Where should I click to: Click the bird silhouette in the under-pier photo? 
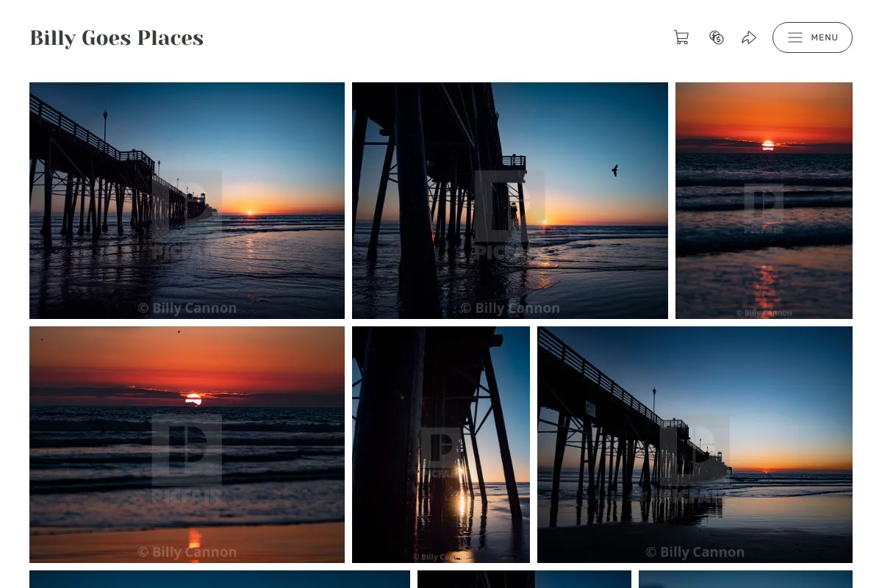point(614,171)
